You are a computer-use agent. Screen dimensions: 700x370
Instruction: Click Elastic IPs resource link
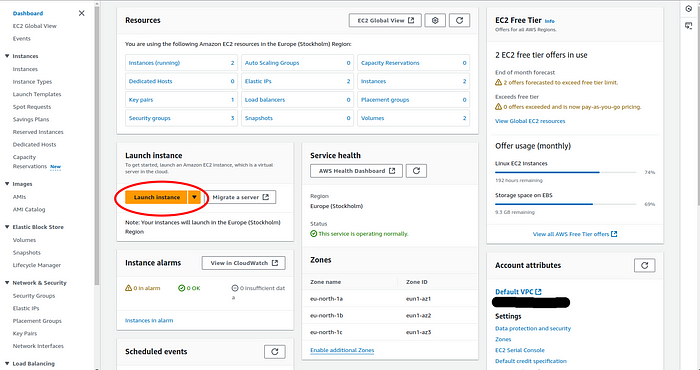point(258,81)
